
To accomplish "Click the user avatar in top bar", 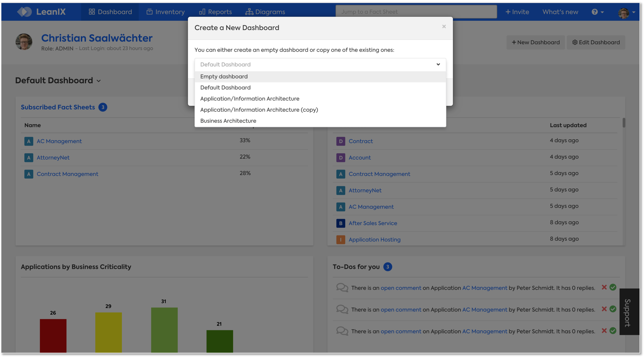I will point(624,13).
